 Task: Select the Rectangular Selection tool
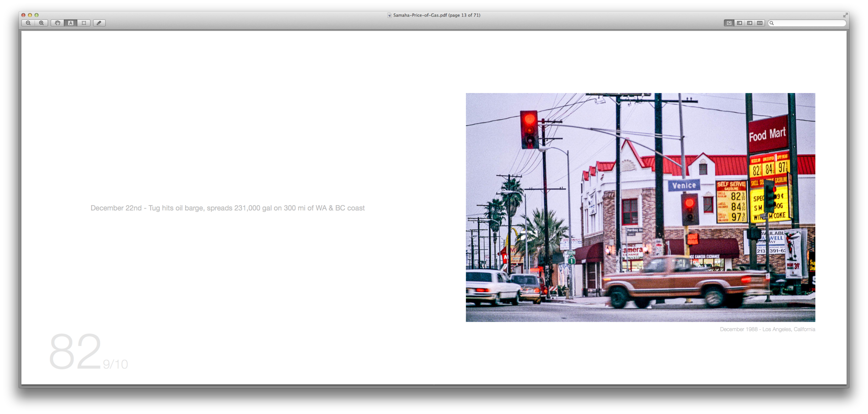tap(84, 23)
